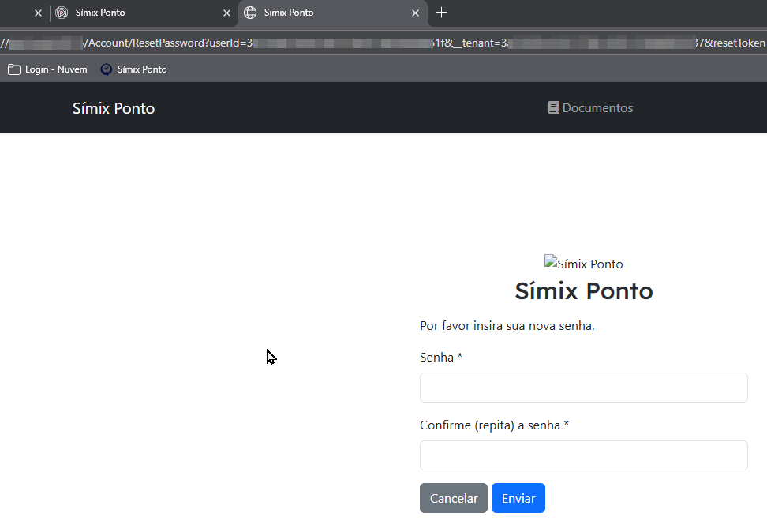
Task: Open the Login - Nuvem bookmark folder
Action: point(47,69)
